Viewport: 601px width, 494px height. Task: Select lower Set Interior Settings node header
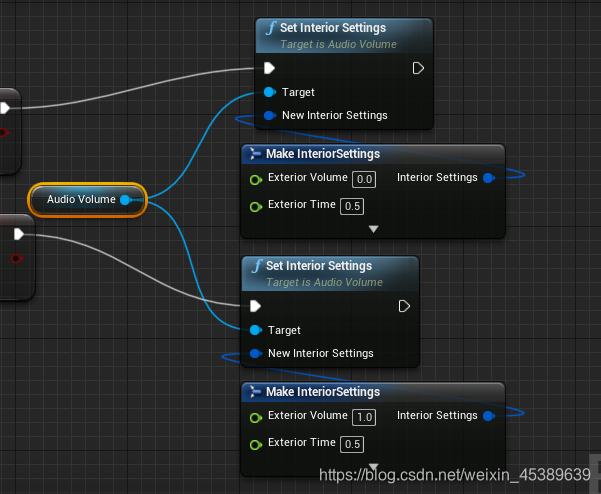click(x=330, y=274)
